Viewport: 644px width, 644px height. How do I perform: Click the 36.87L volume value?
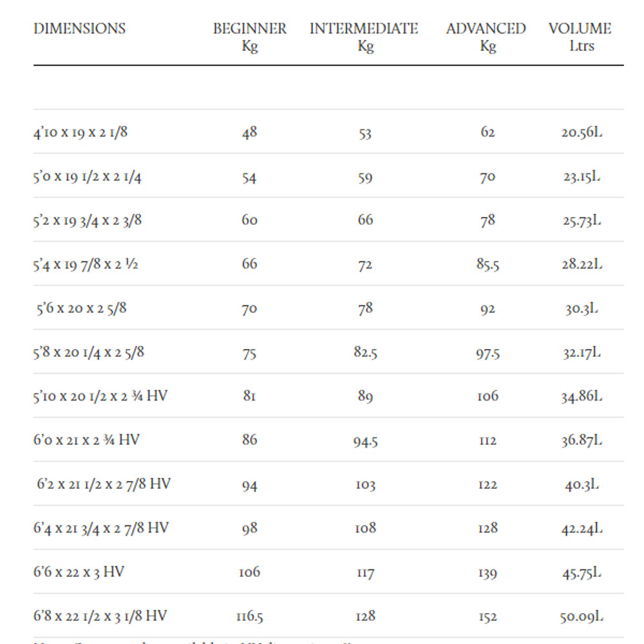(582, 440)
